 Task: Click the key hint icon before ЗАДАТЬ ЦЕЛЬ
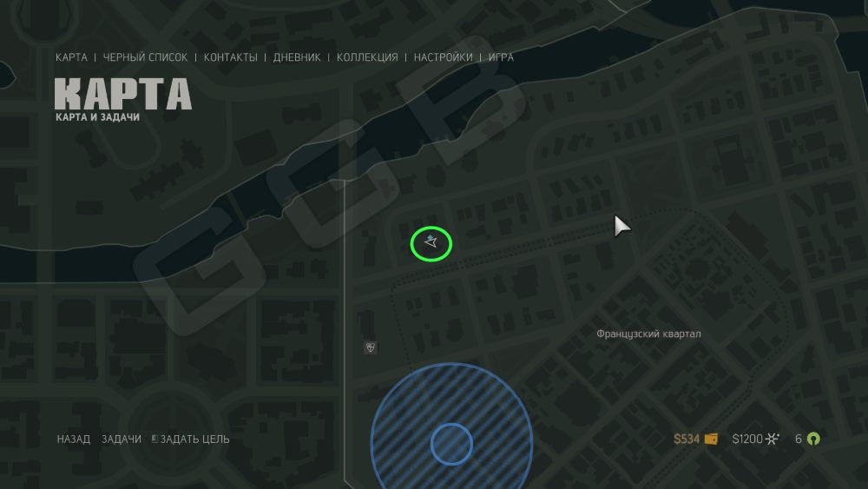coord(155,439)
